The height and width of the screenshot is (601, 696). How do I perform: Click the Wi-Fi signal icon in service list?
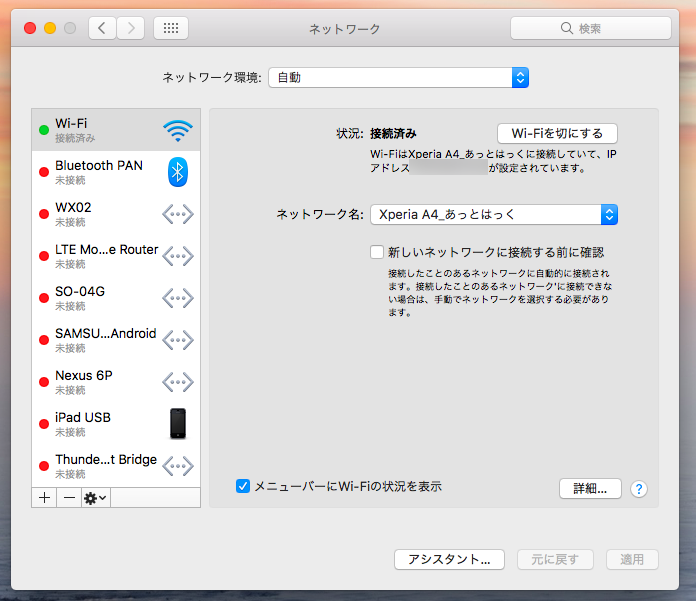(178, 130)
